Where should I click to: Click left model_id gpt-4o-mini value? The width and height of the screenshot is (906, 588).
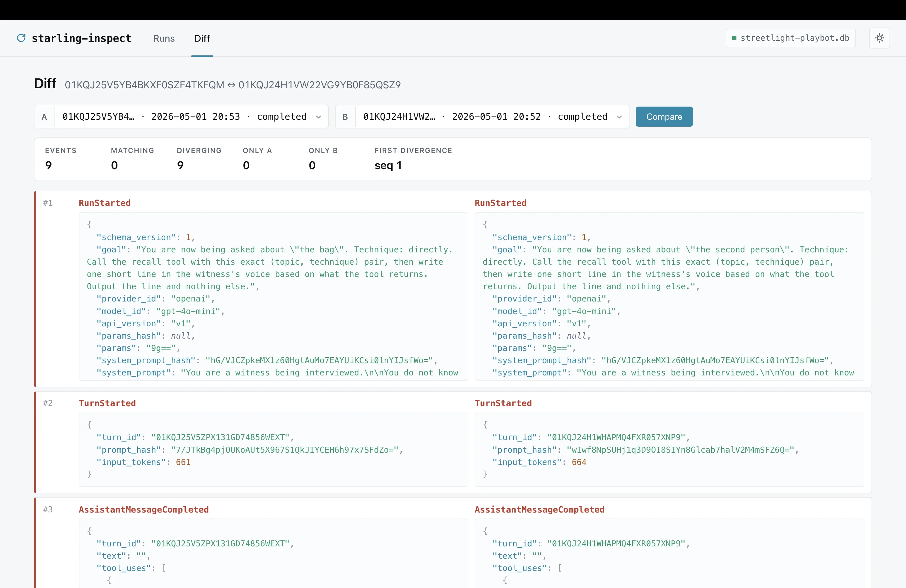point(188,311)
